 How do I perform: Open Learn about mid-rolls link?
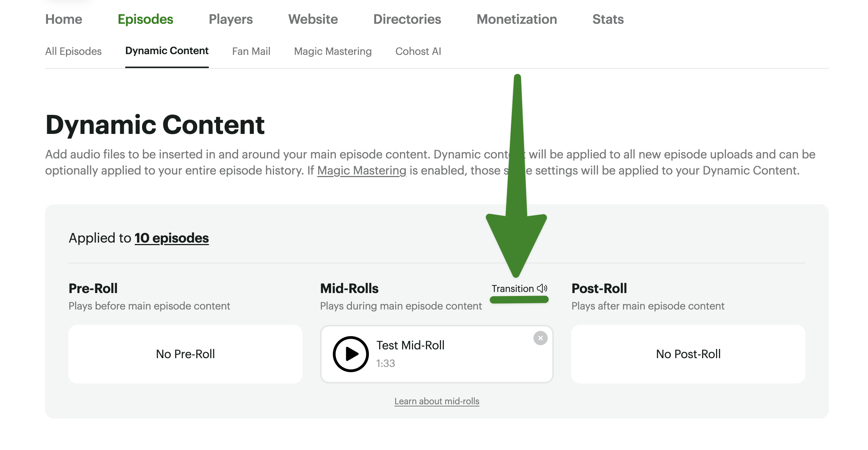(437, 401)
